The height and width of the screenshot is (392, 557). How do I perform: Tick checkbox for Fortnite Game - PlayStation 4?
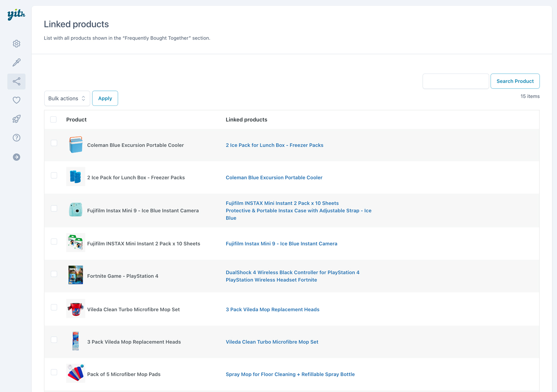pos(54,274)
